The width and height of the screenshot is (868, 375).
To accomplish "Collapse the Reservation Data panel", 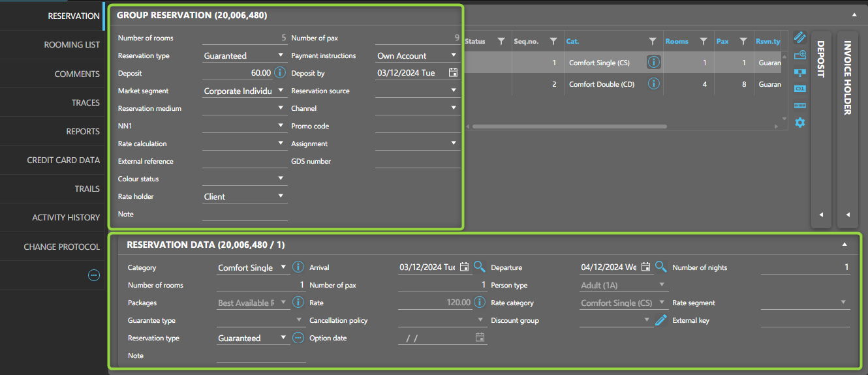I will point(845,245).
